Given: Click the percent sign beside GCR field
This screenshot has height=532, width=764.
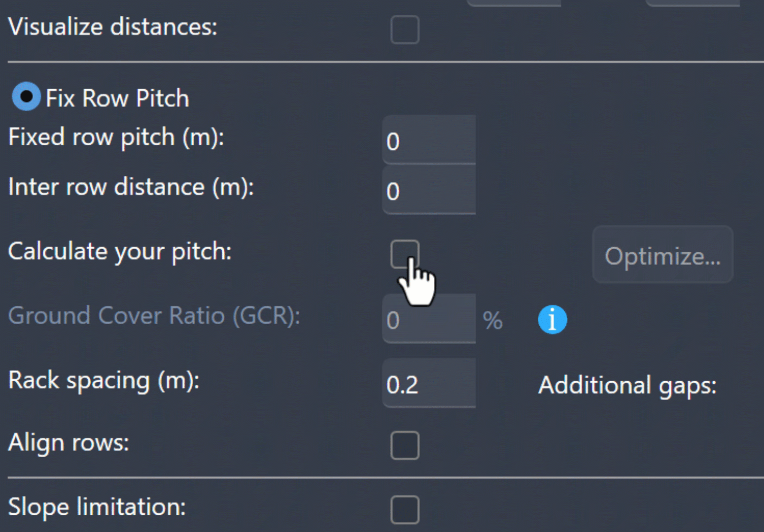Looking at the screenshot, I should [492, 321].
